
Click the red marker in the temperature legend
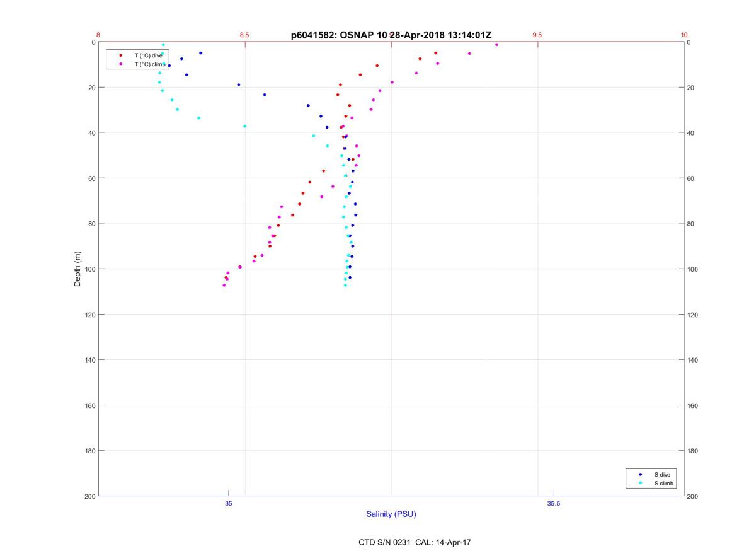[120, 55]
